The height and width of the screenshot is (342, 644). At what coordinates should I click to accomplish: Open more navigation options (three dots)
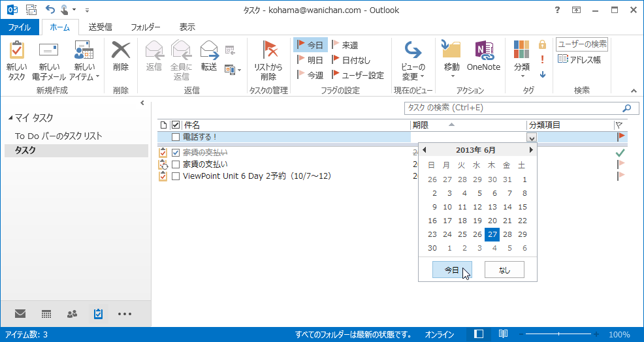pos(125,314)
